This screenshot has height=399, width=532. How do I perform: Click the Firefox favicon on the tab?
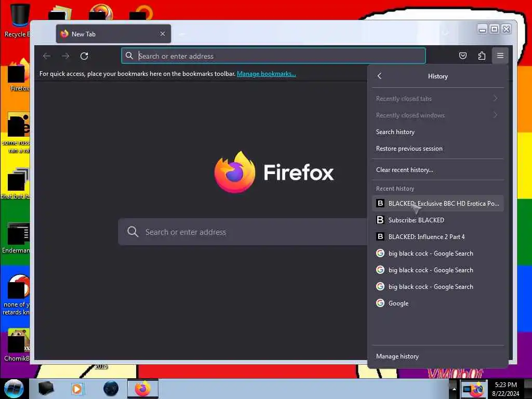tap(64, 34)
